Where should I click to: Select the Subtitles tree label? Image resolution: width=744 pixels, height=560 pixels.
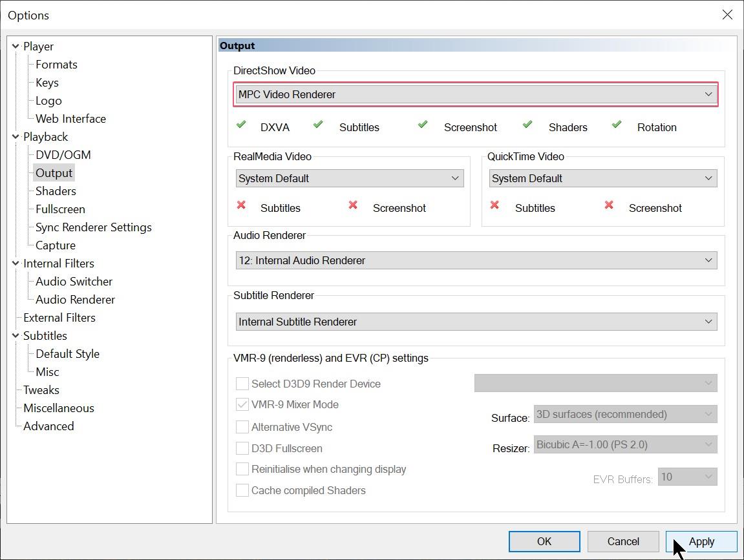[45, 336]
